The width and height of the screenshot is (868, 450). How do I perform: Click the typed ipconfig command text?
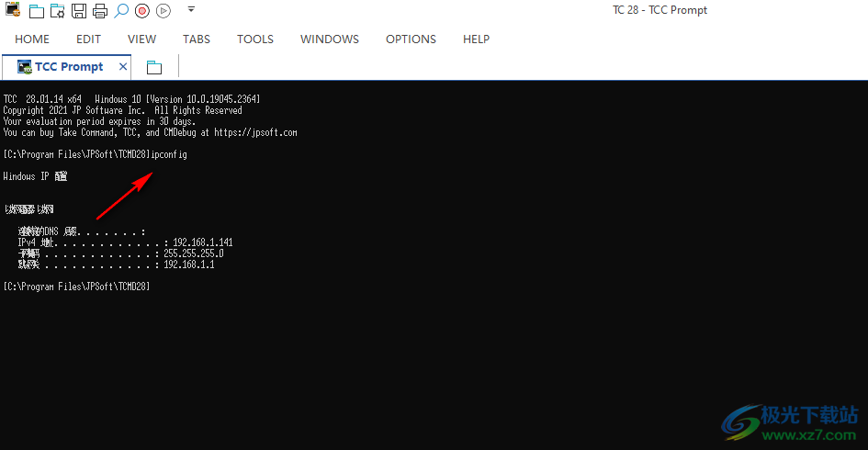point(169,154)
